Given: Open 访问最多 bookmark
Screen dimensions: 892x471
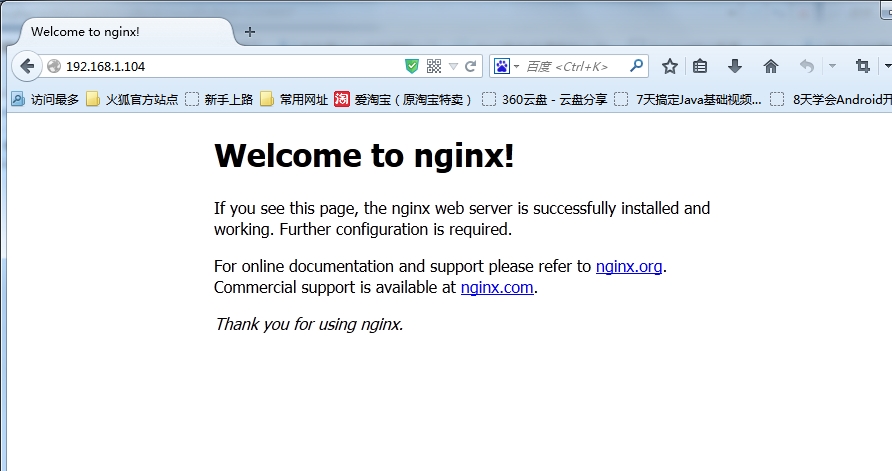Looking at the screenshot, I should [46, 100].
